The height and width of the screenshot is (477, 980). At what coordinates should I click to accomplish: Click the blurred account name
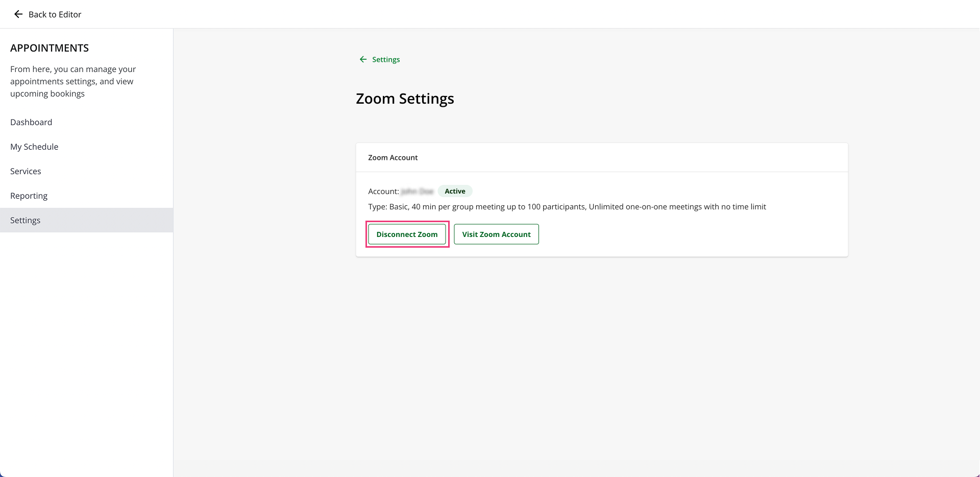pyautogui.click(x=417, y=192)
